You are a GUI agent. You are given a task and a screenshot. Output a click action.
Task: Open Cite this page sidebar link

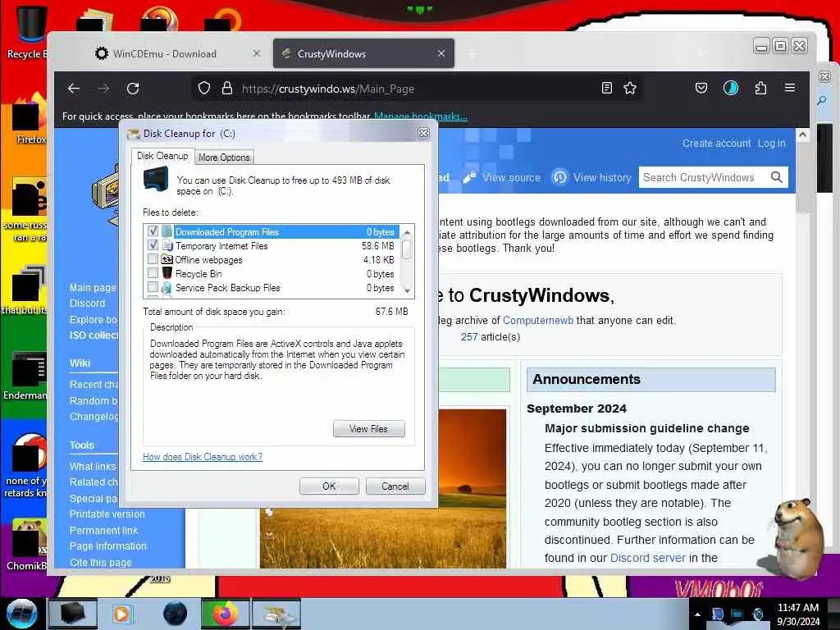click(101, 562)
